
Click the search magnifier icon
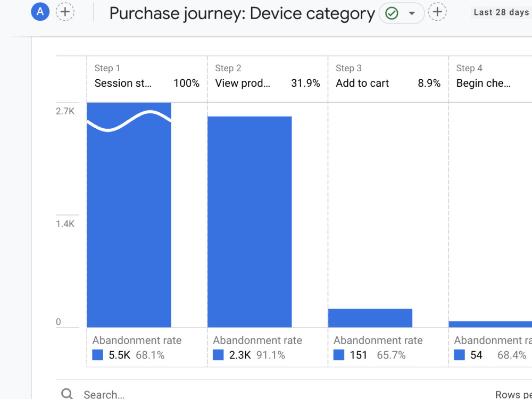click(67, 394)
